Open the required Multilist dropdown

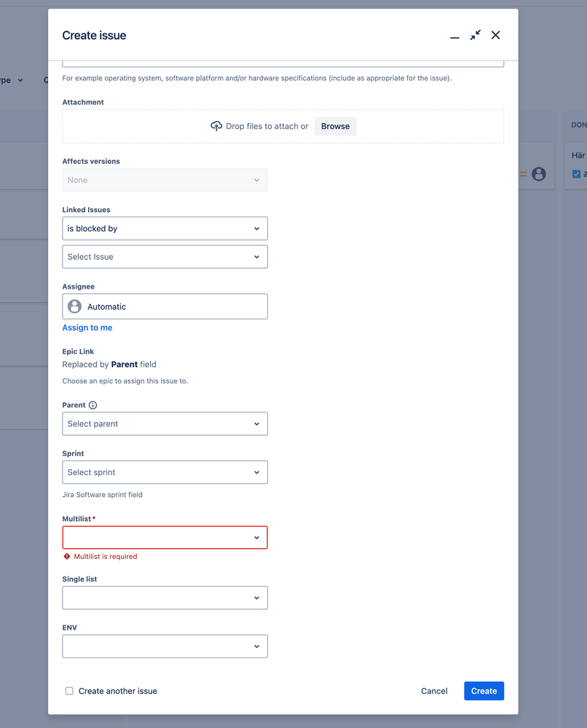165,538
